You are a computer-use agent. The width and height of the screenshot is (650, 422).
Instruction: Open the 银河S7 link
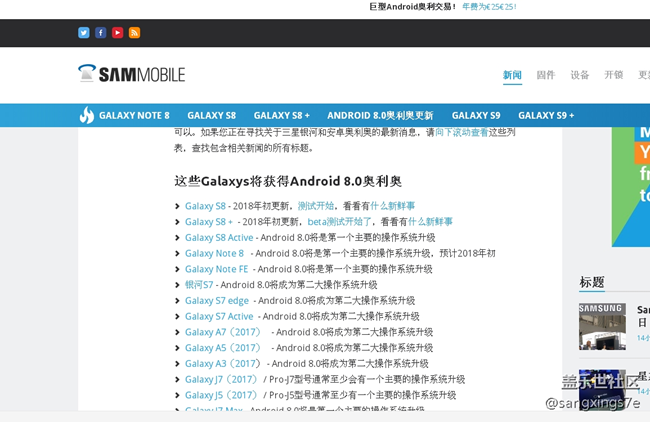coord(199,285)
